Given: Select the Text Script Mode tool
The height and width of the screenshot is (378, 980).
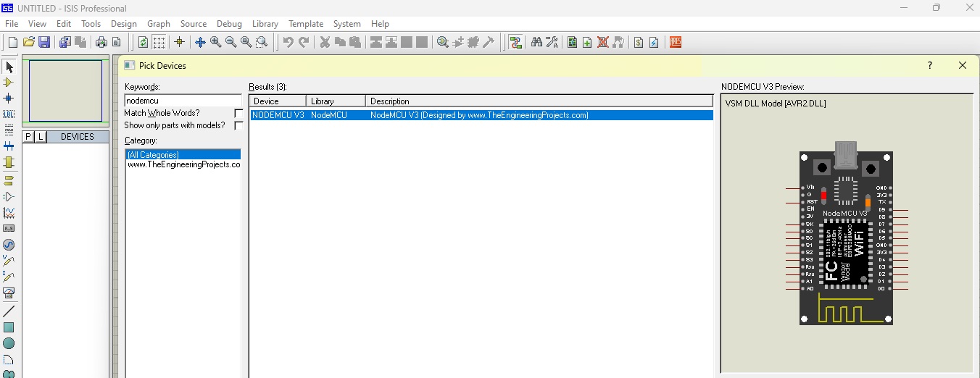Looking at the screenshot, I should tap(9, 130).
